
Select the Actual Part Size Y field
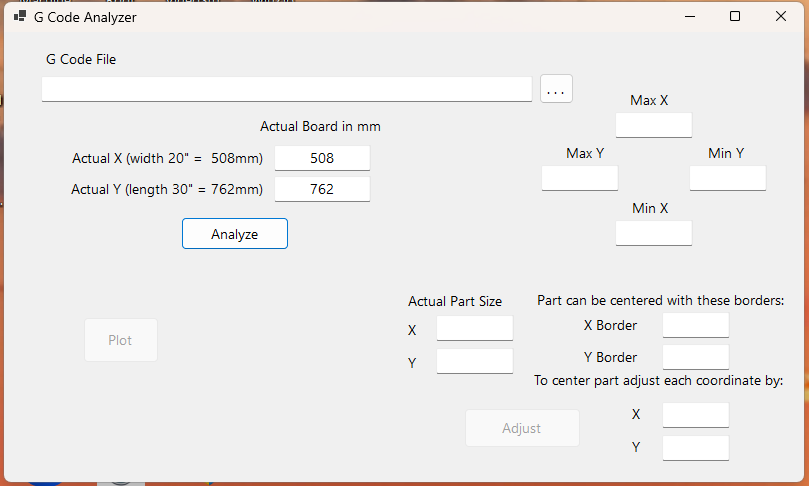474,361
